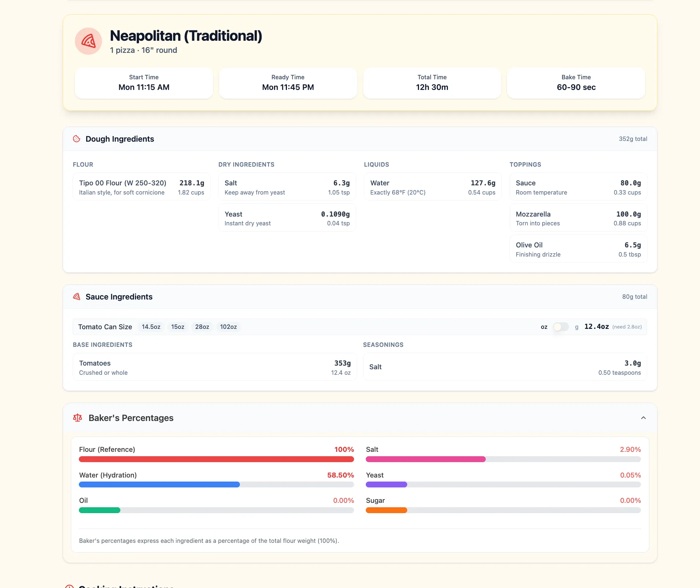Select the 14.5oz tomato can size
The image size is (700, 588).
(x=151, y=327)
